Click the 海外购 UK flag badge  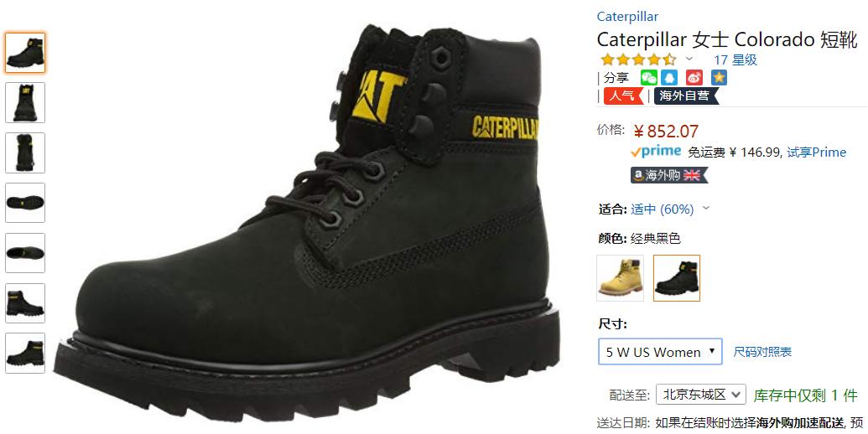click(x=668, y=175)
